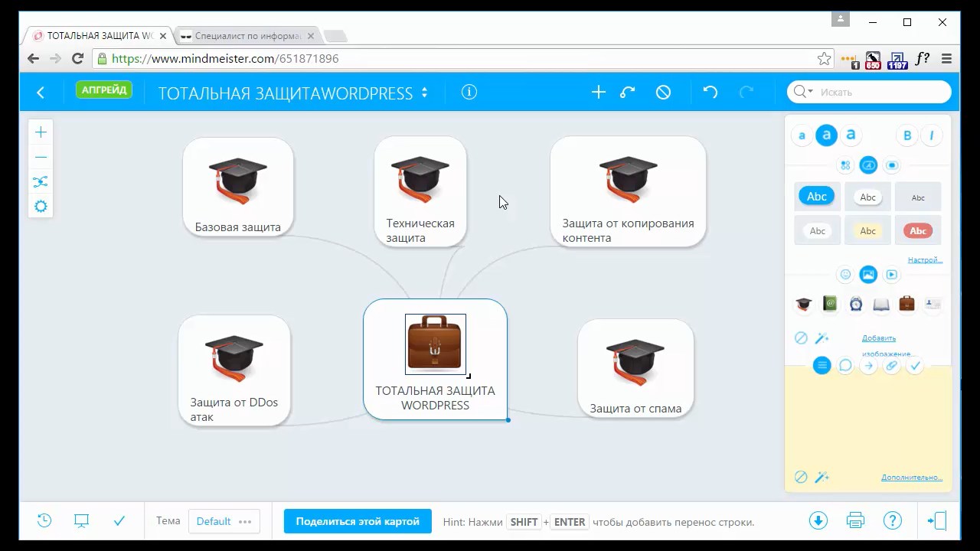Open canvas settings gear icon
The height and width of the screenshot is (551, 980).
(x=41, y=207)
